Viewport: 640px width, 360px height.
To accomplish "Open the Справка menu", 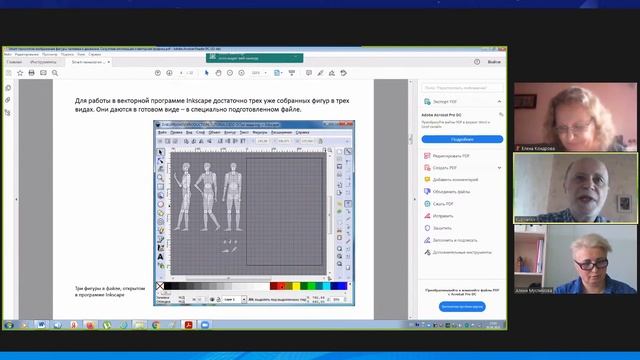I will [x=95, y=54].
